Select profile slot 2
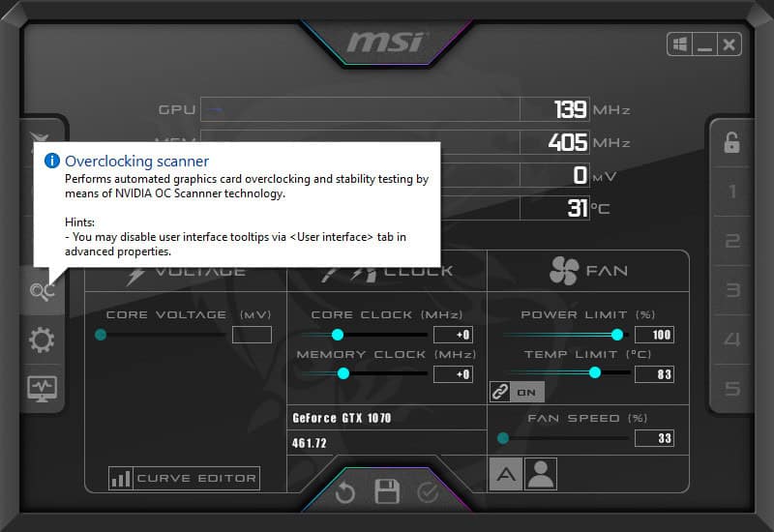This screenshot has width=774, height=532. (x=732, y=241)
